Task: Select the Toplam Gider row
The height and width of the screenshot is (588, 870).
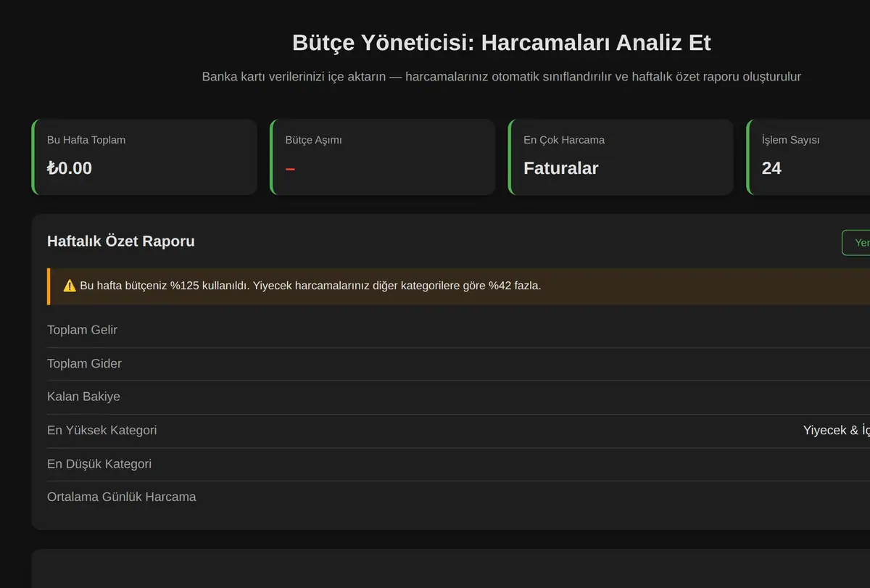Action: pos(458,363)
